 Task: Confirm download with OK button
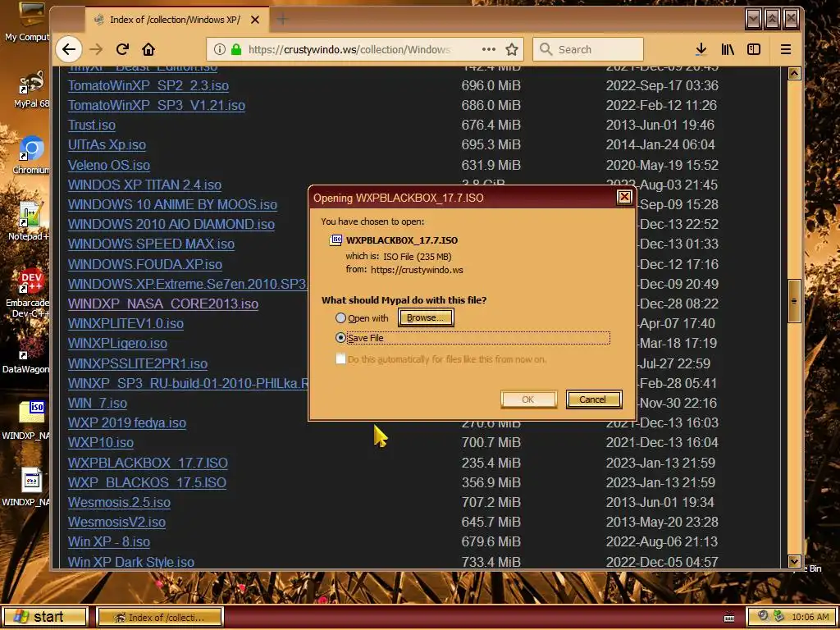click(x=528, y=399)
